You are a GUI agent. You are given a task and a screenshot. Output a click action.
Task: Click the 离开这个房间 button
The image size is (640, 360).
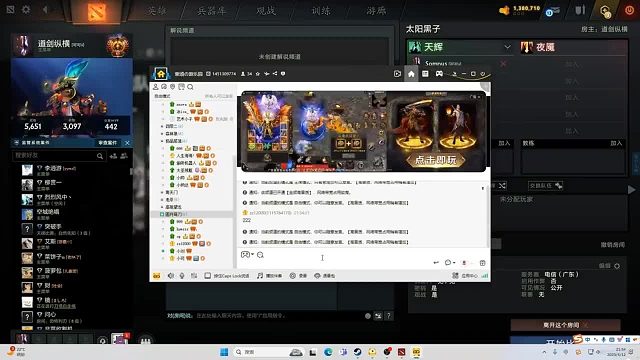pos(565,325)
